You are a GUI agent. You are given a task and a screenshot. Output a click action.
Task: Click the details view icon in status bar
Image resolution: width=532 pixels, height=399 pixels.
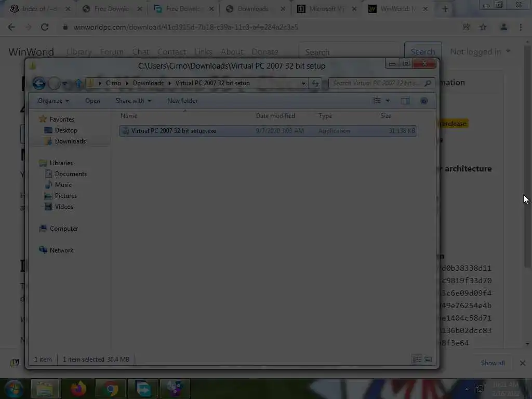[416, 359]
